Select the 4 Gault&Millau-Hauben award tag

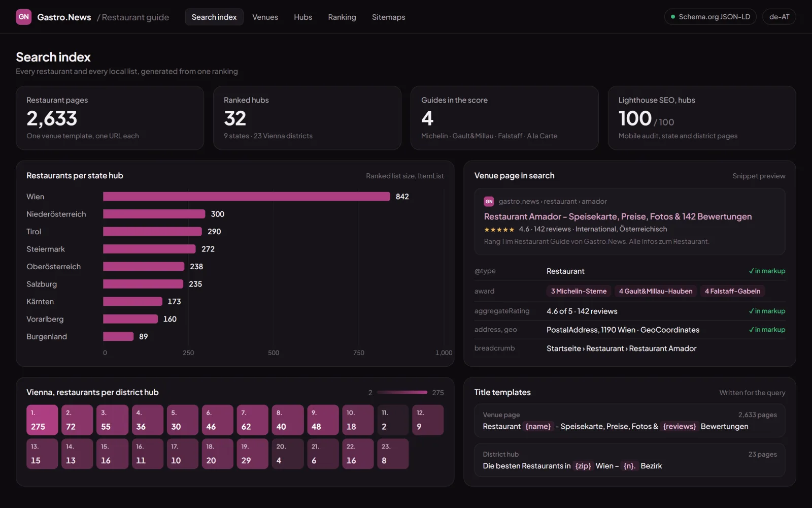pyautogui.click(x=656, y=291)
